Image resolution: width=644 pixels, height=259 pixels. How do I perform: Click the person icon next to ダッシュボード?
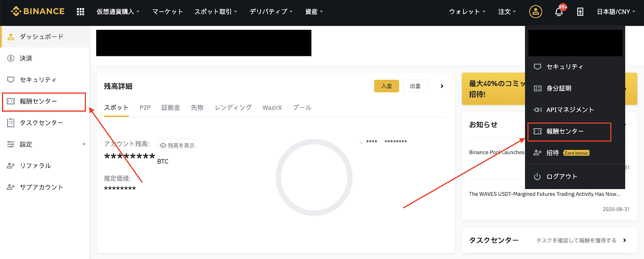tap(11, 37)
